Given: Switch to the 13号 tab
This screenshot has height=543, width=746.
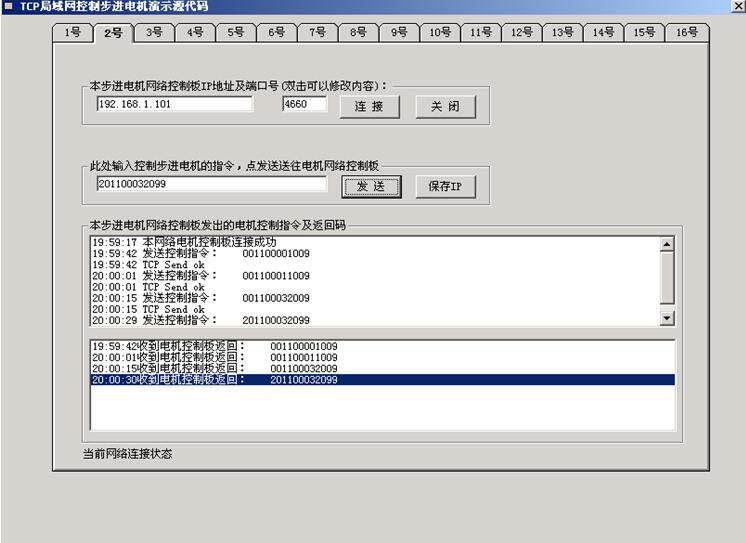Looking at the screenshot, I should 562,33.
